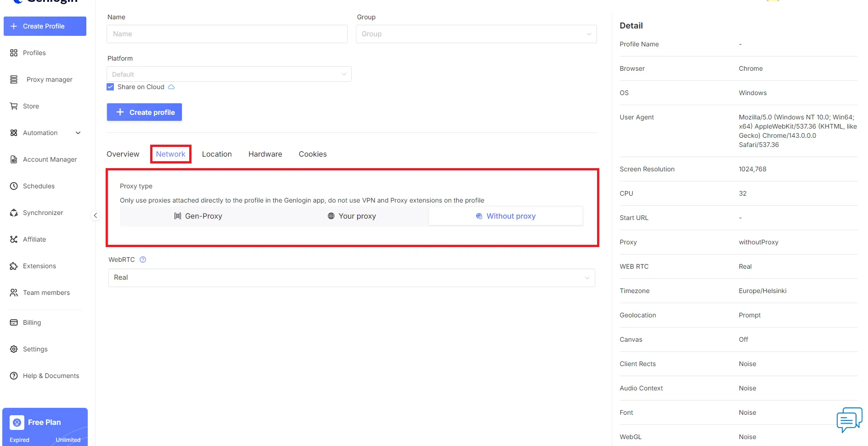Screen dimensions: 868x446
Task: Expand the Platform dropdown
Action: pyautogui.click(x=229, y=74)
